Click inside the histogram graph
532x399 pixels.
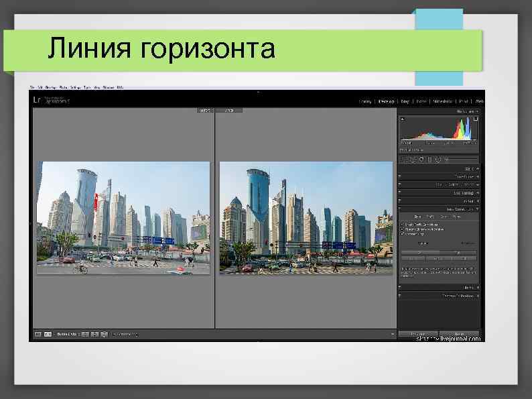(439, 128)
